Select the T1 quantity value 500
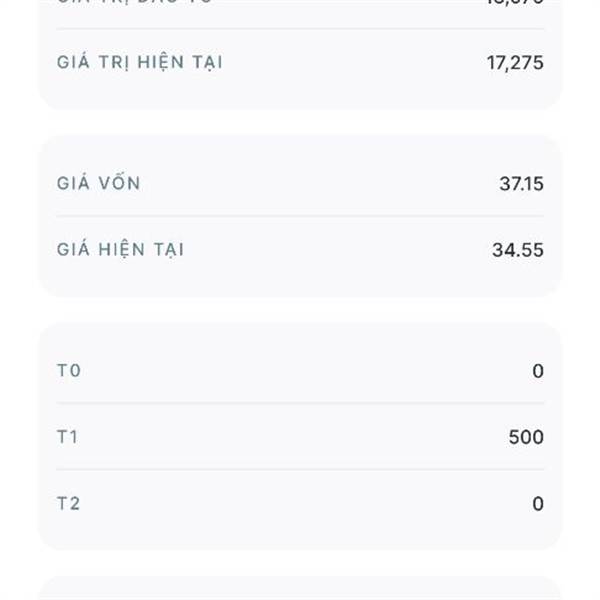The width and height of the screenshot is (600, 600). click(526, 437)
